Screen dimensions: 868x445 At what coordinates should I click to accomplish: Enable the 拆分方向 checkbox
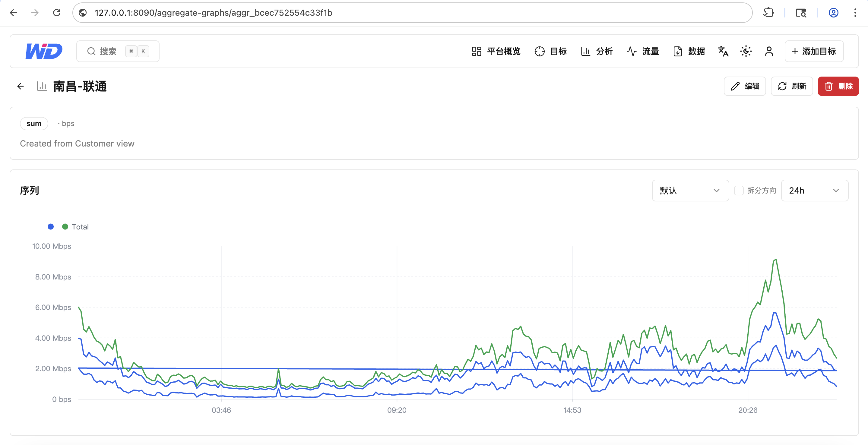coord(739,190)
